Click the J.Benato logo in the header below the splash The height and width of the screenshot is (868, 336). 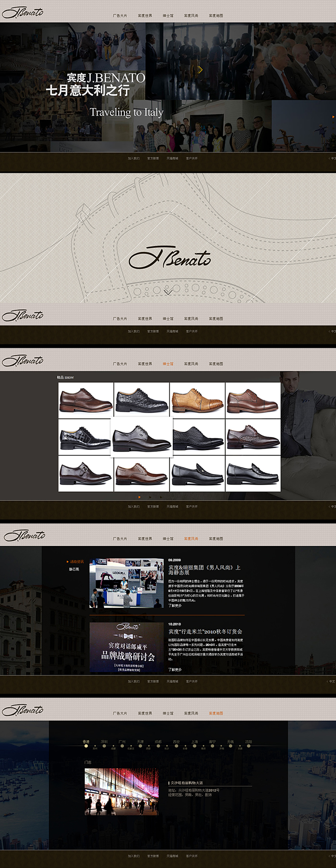[x=23, y=315]
